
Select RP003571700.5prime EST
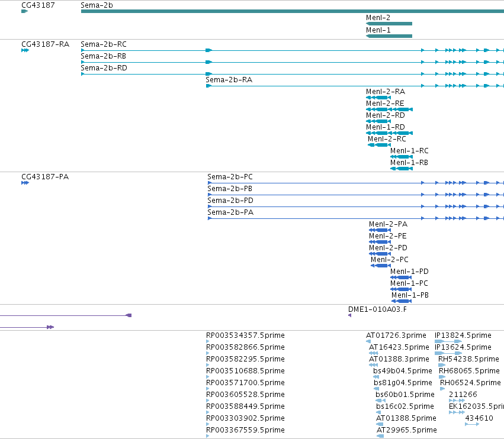(x=208, y=389)
